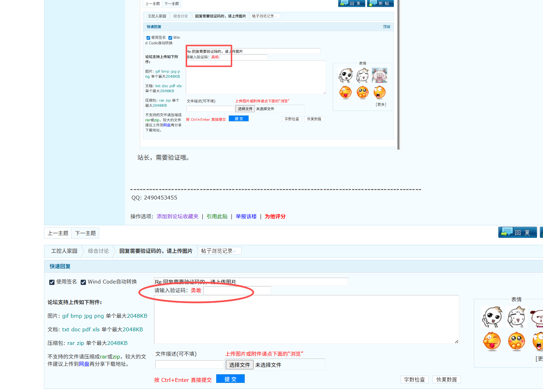The height and width of the screenshot is (392, 543).
Task: Click the 为他评分 rating link
Action: point(275,217)
